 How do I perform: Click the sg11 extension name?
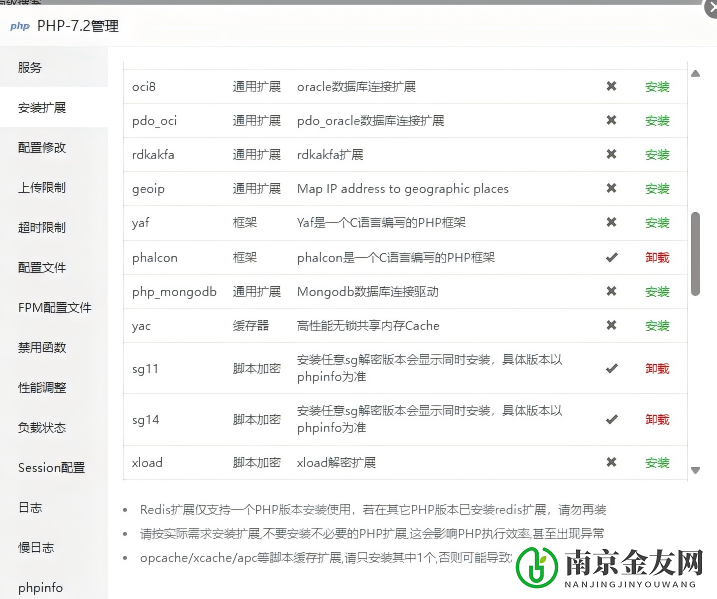click(145, 369)
